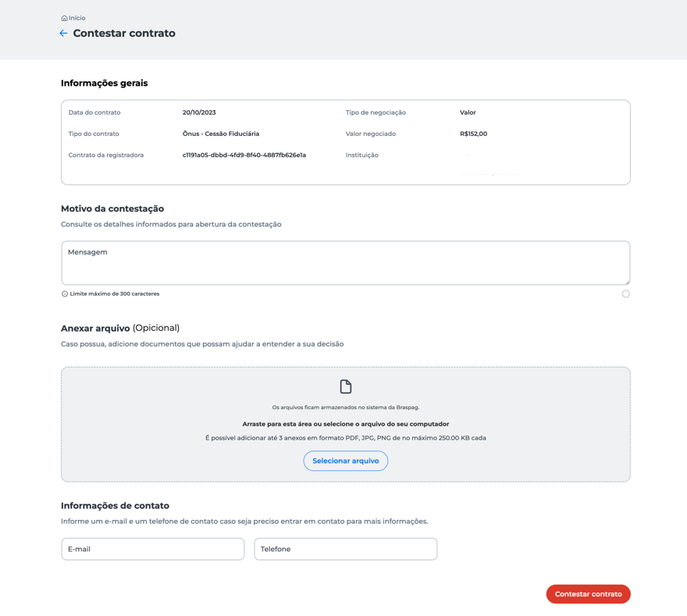Click the Selecionar arquivo button
The image size is (687, 616).
(346, 461)
